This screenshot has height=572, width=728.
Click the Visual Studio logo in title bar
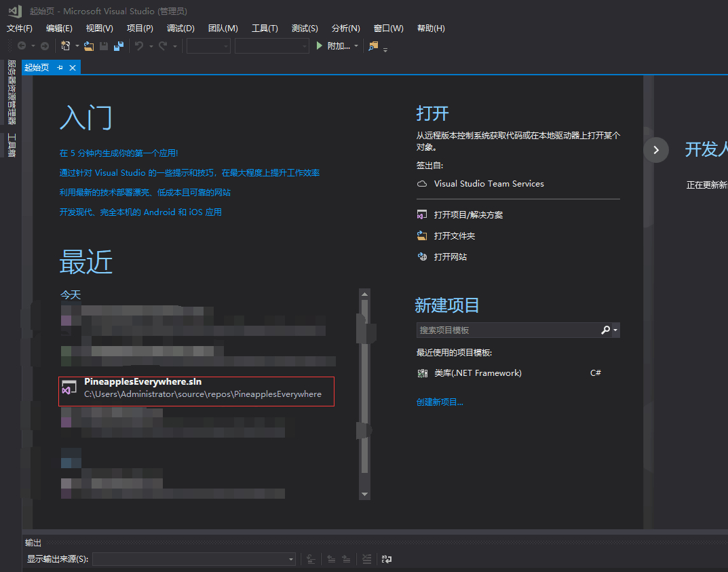click(15, 11)
